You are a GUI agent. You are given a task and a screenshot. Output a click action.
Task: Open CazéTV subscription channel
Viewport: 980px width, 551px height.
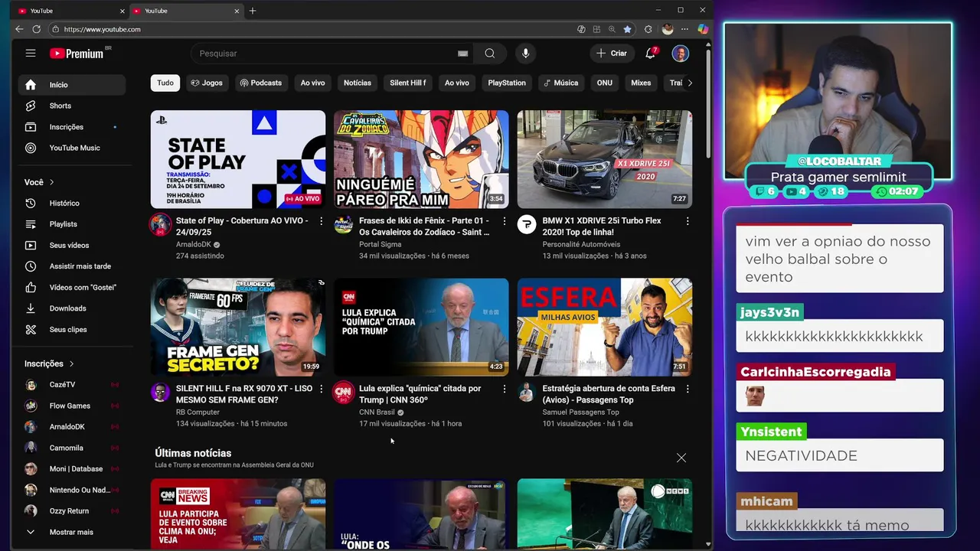coord(72,384)
